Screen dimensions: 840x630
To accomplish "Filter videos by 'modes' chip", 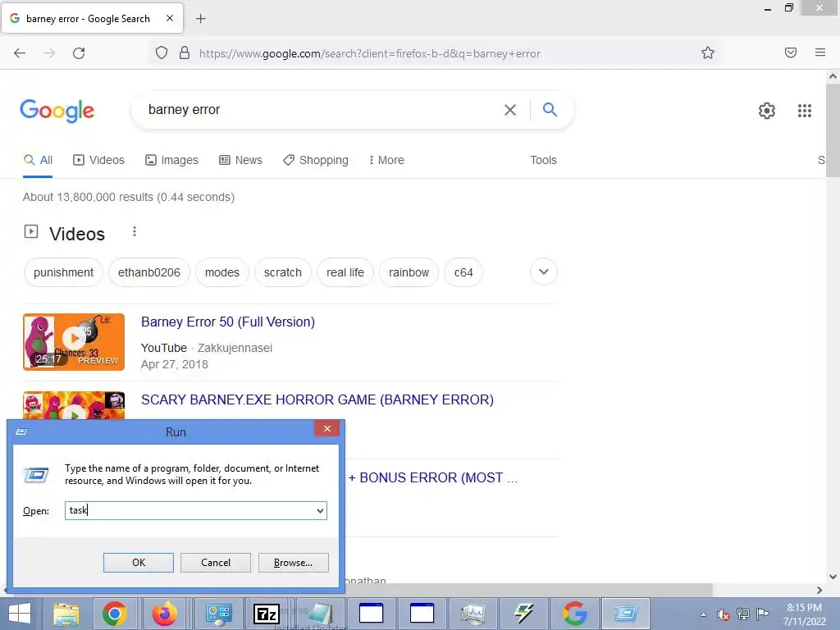I will point(221,272).
